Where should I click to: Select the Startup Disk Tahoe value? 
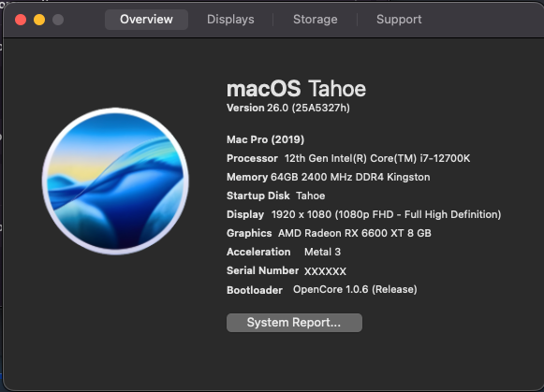coord(311,196)
